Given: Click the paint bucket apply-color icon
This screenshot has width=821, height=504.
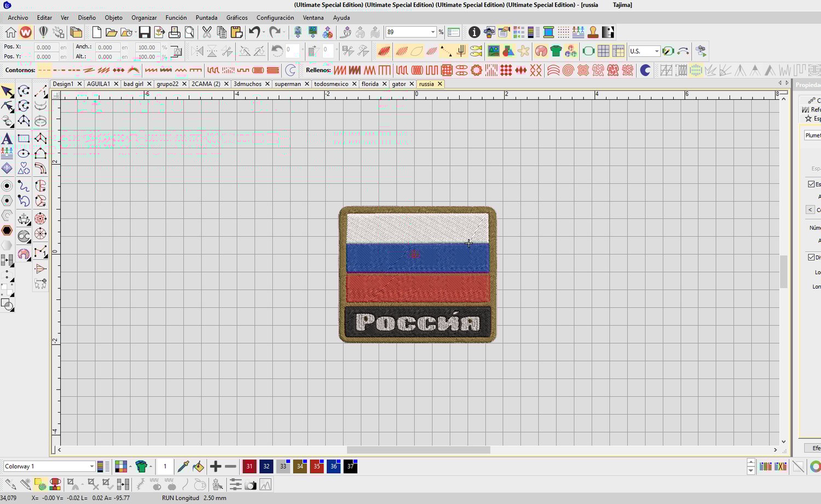Looking at the screenshot, I should tap(199, 467).
